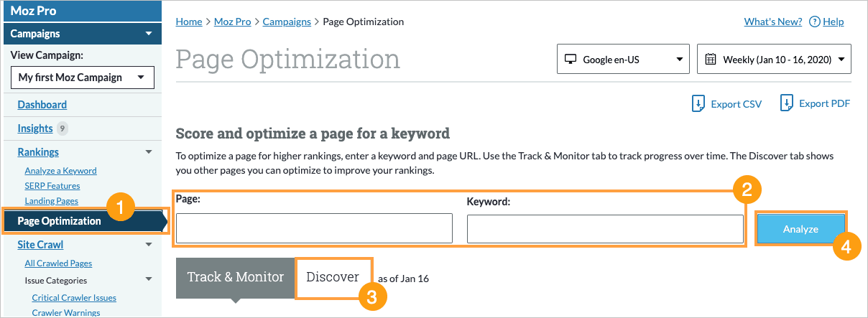868x318 pixels.
Task: Click the Help question mark icon
Action: [x=814, y=22]
